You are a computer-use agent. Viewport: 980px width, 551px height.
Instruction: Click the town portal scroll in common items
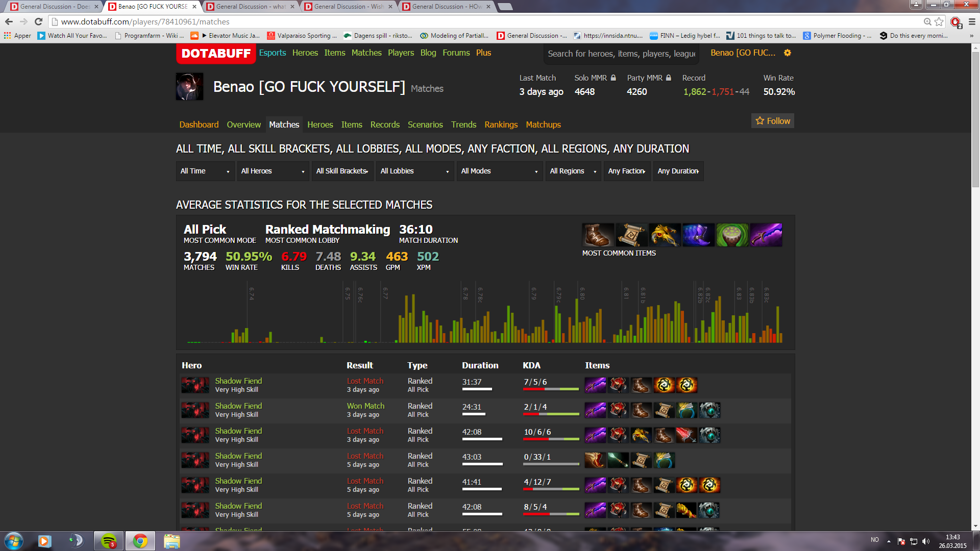tap(632, 235)
